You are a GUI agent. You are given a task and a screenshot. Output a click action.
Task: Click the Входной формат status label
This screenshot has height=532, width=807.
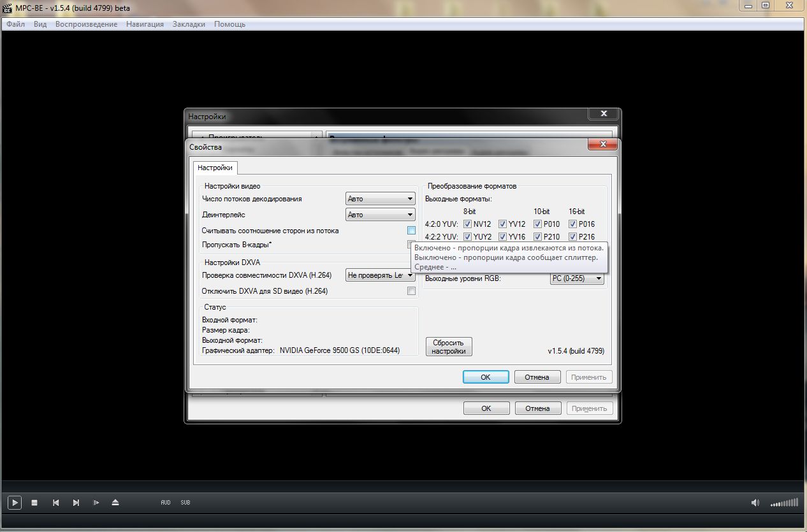click(229, 320)
